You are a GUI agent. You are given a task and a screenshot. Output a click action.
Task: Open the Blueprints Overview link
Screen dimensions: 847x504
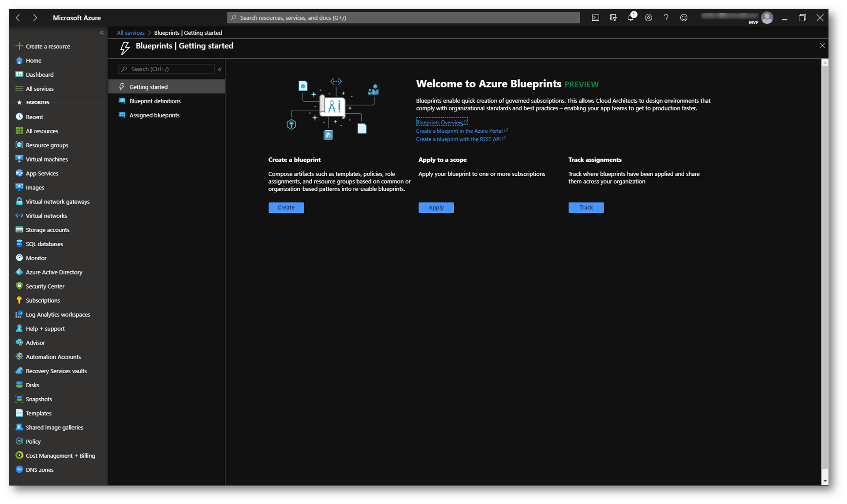442,122
